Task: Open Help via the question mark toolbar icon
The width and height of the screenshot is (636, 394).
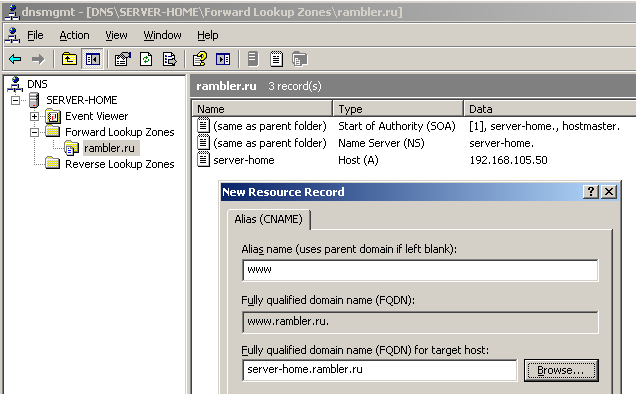Action: (200, 59)
